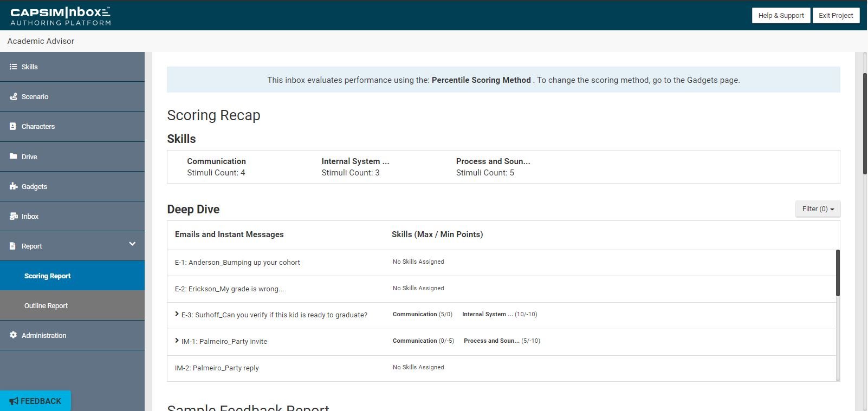
Task: Click the Skills (Max / Min Points) header
Action: pyautogui.click(x=437, y=234)
